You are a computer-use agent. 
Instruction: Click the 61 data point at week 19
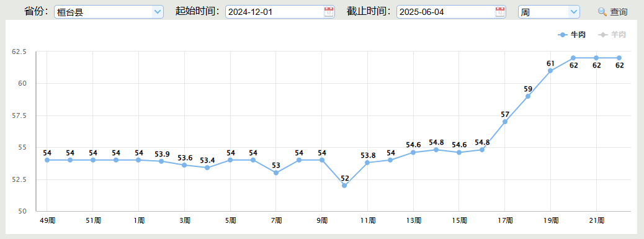tap(550, 71)
